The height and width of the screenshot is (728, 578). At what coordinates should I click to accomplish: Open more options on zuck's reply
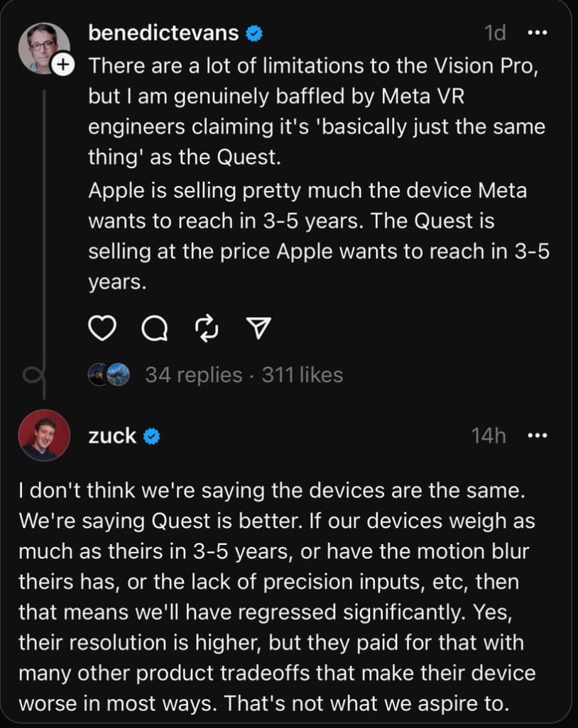tap(538, 436)
